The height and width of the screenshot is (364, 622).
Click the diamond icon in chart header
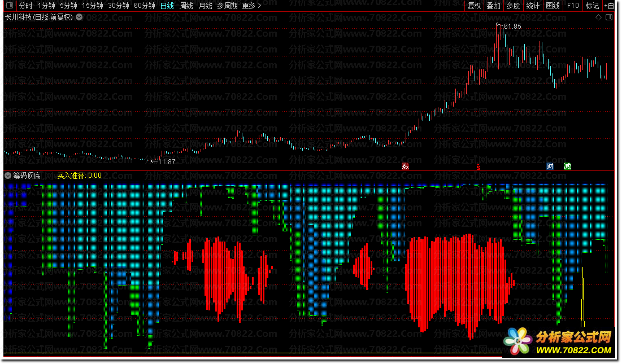[x=599, y=17]
